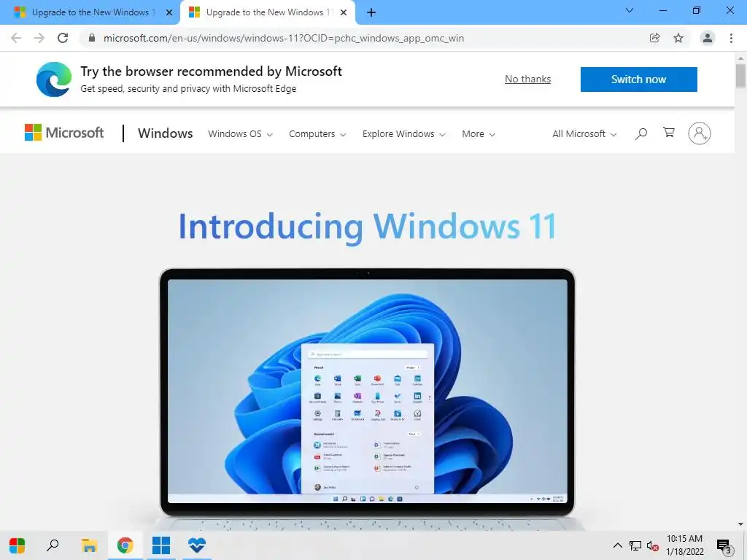Click the Chrome taskbar icon
747x560 pixels.
(125, 545)
